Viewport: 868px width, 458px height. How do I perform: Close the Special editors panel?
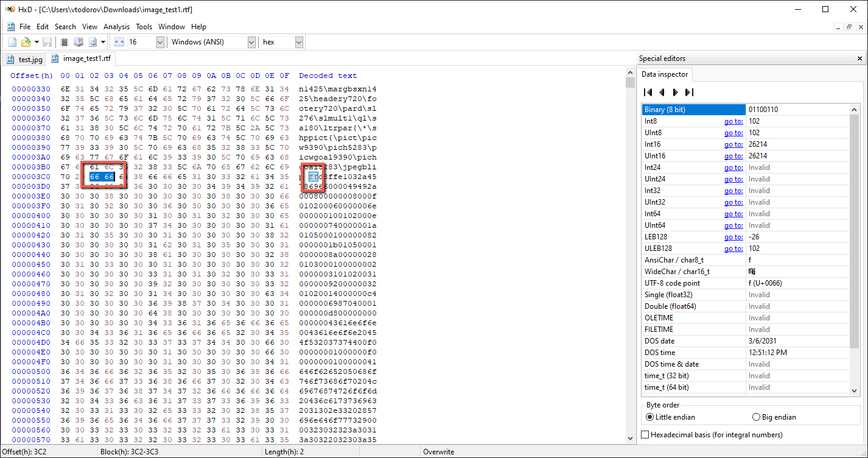[x=859, y=58]
